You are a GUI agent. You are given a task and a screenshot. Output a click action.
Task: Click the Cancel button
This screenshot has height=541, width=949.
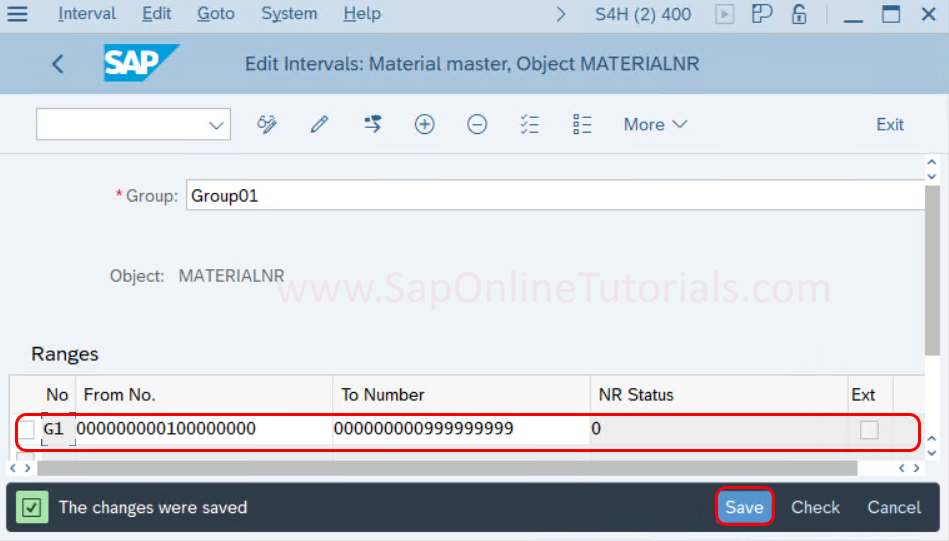click(894, 507)
